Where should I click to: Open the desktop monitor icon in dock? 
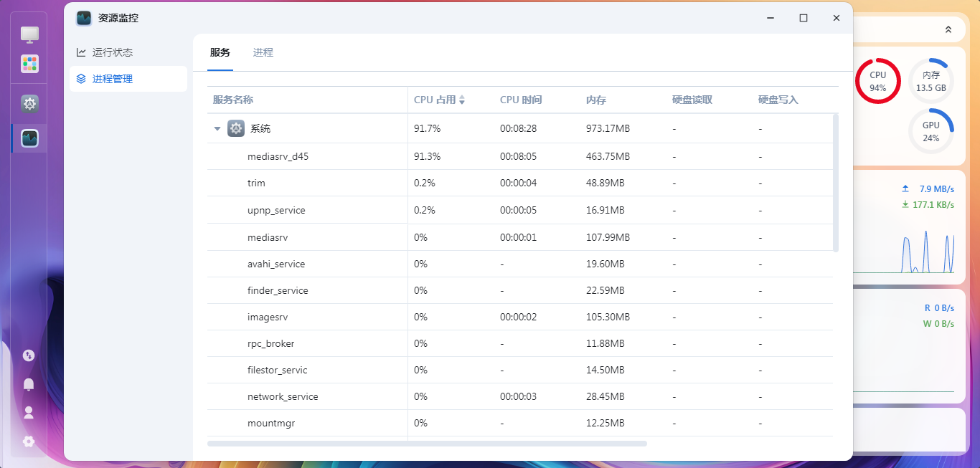coord(29,34)
